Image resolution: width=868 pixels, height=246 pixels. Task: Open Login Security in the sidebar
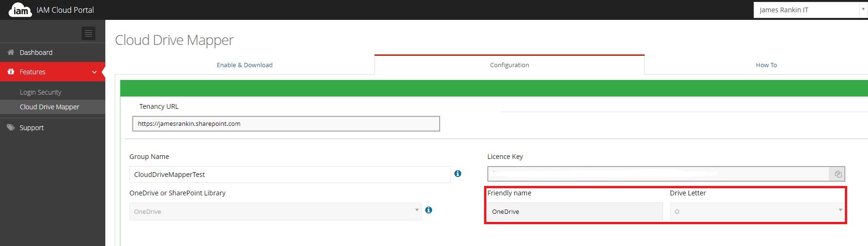point(41,92)
